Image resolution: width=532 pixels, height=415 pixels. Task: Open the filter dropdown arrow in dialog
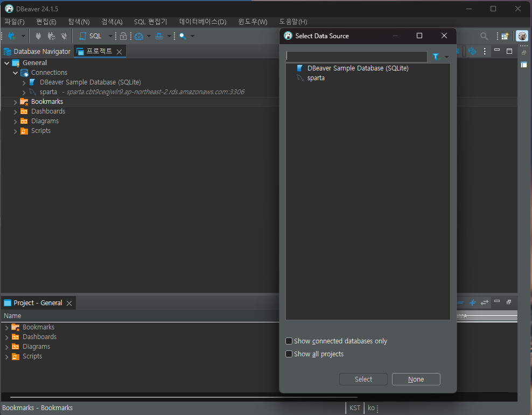446,57
